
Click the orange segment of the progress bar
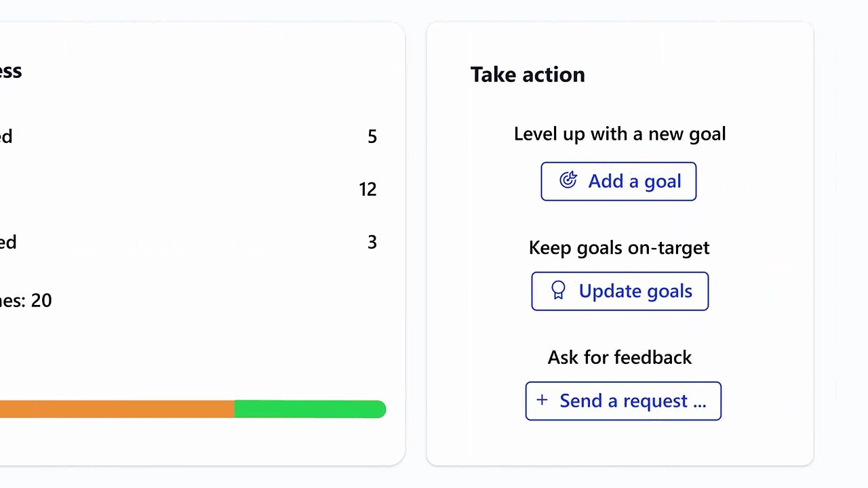(x=115, y=409)
